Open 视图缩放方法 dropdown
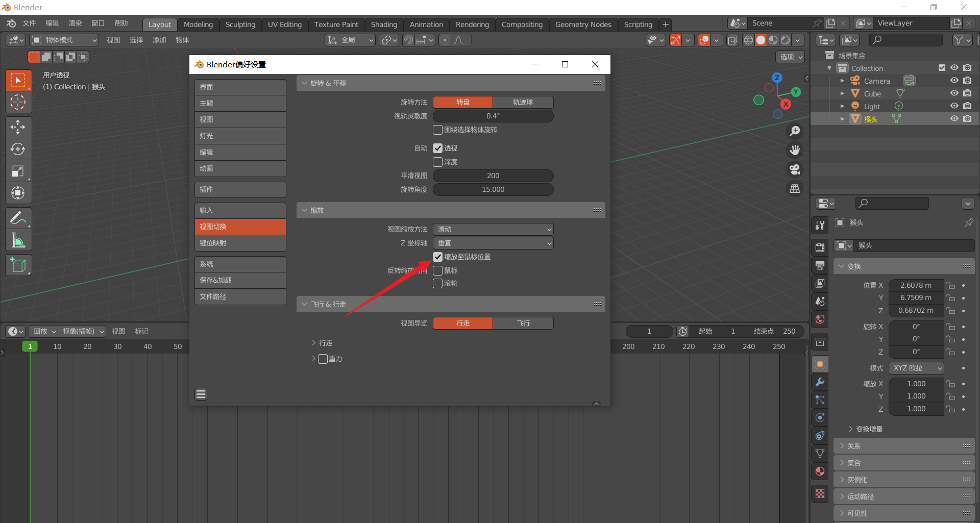980x523 pixels. click(493, 229)
